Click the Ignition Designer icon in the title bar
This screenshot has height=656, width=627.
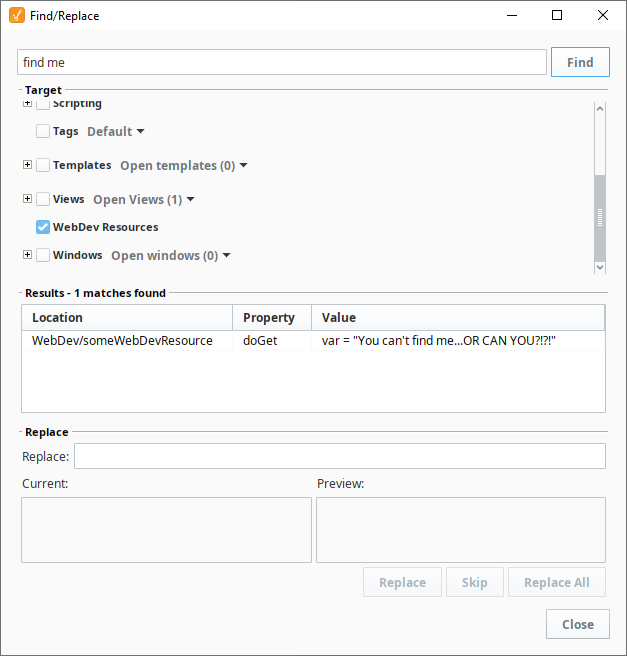point(17,15)
